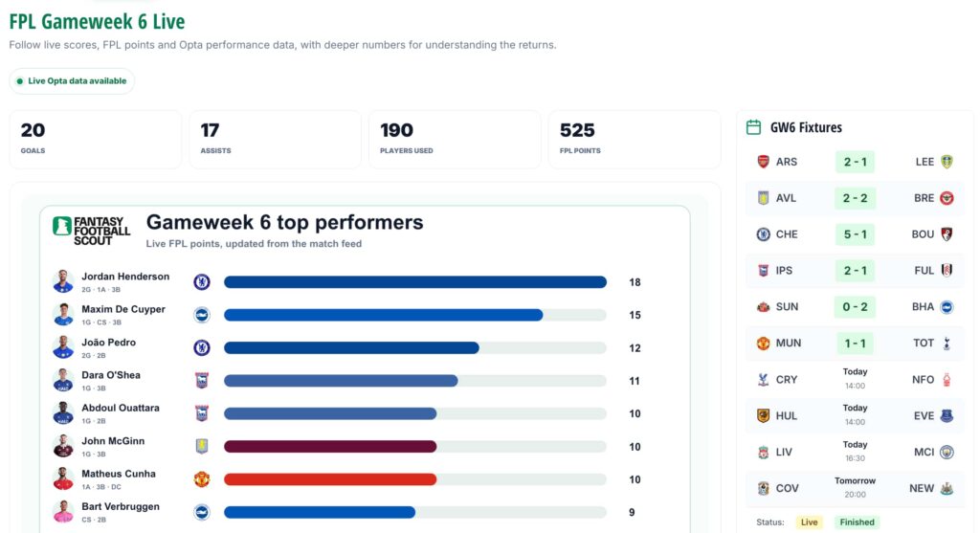This screenshot has width=980, height=533.
Task: Click the Chelsea badge beside Jordan Henderson
Action: (x=202, y=281)
